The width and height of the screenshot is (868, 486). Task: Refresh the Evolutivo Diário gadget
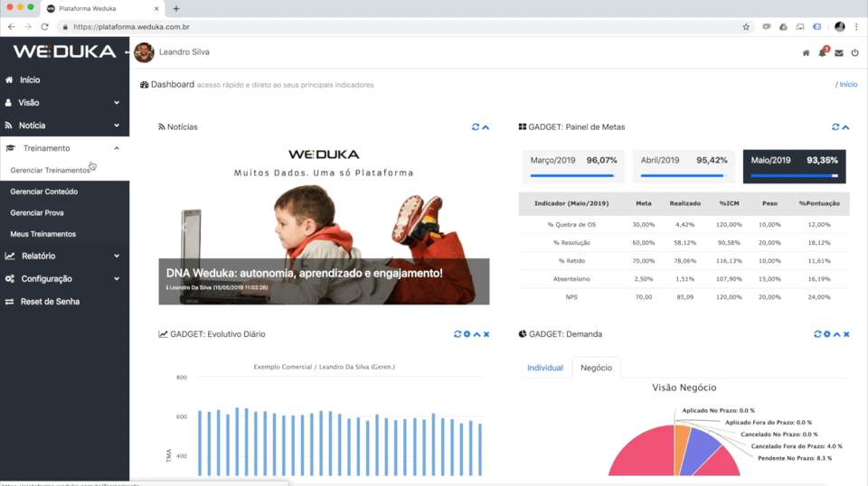coord(458,334)
